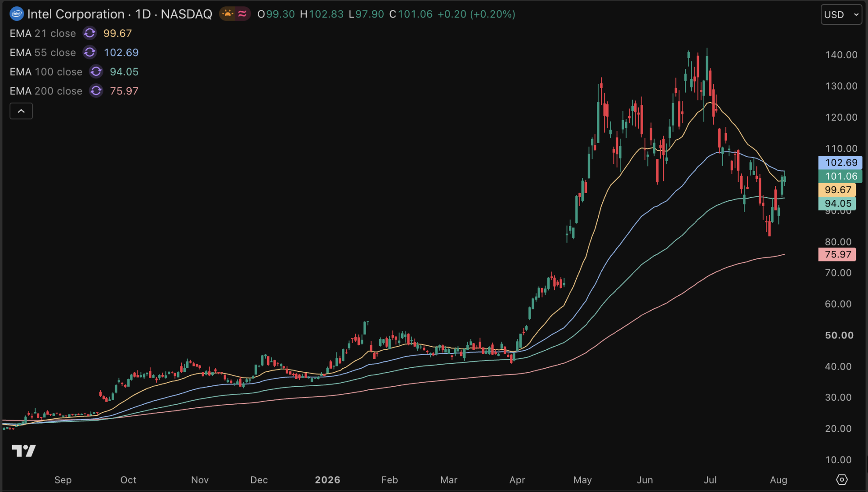Click the Sep label on time axis
Image resolution: width=868 pixels, height=492 pixels.
pyautogui.click(x=63, y=480)
